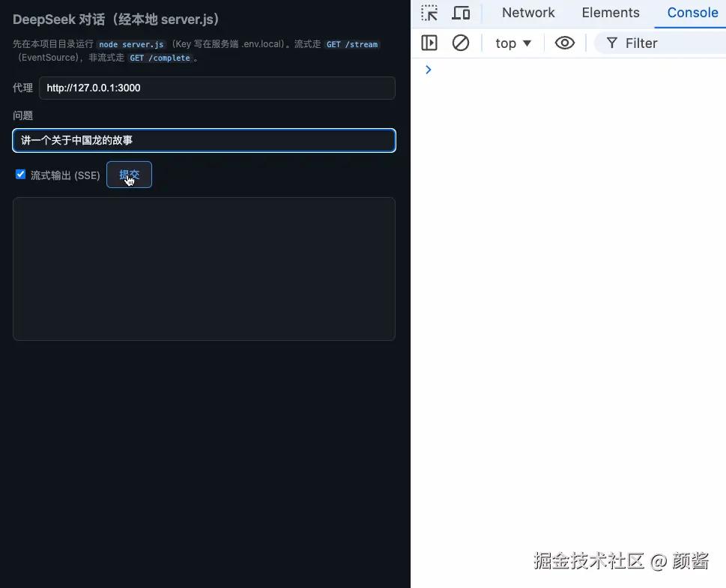The width and height of the screenshot is (726, 588).
Task: Click the node server.js code snippet
Action: pos(132,44)
